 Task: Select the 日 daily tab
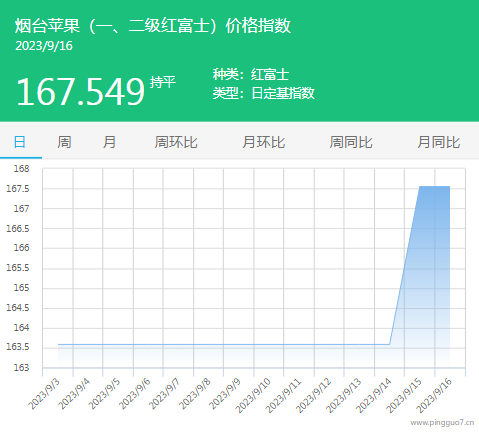(x=20, y=142)
